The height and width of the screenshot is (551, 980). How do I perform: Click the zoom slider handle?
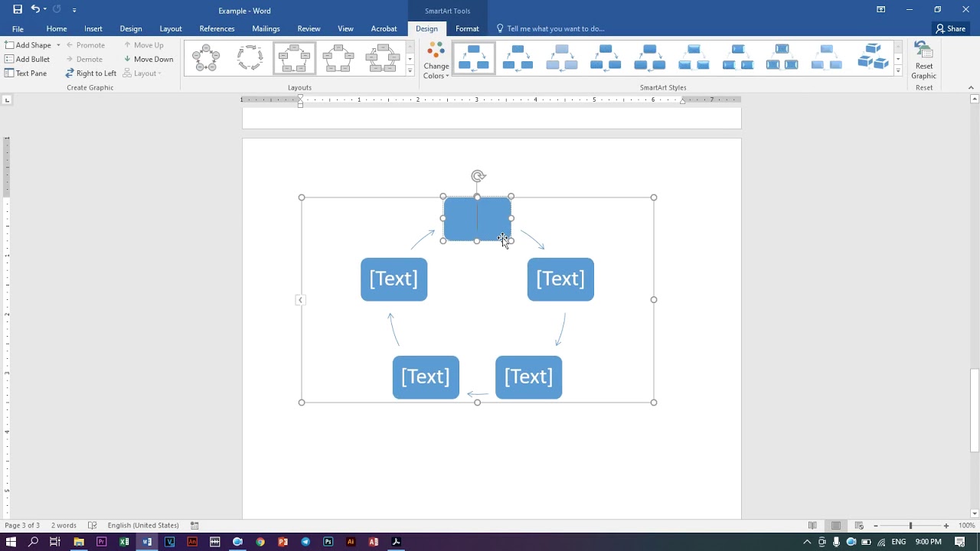(910, 526)
